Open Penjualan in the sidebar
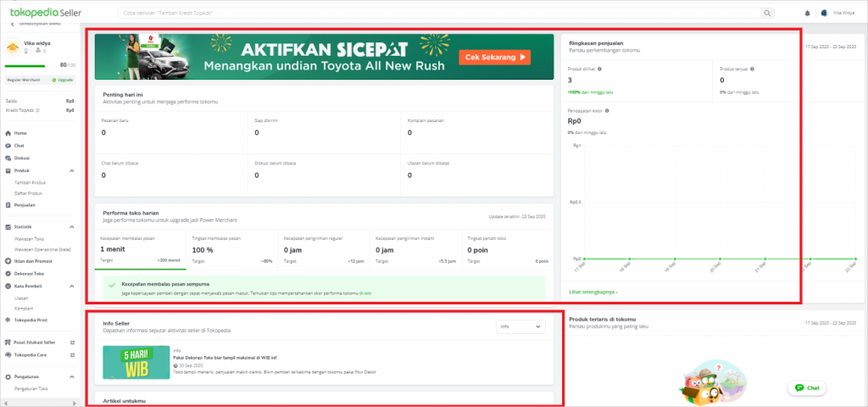 coord(25,204)
